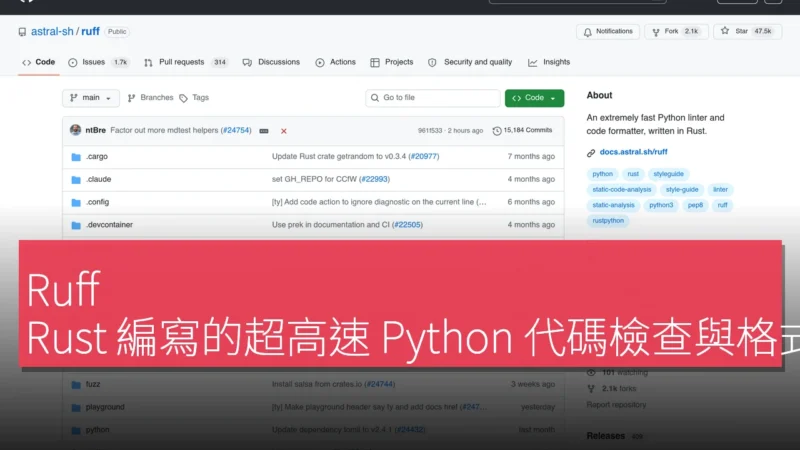
Task: Open the Discussions tab
Action: click(271, 62)
